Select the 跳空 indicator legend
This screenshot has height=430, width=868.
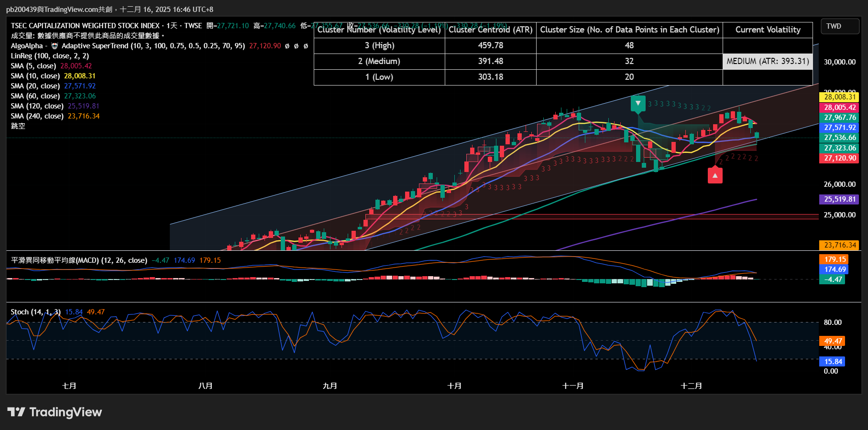[x=18, y=126]
